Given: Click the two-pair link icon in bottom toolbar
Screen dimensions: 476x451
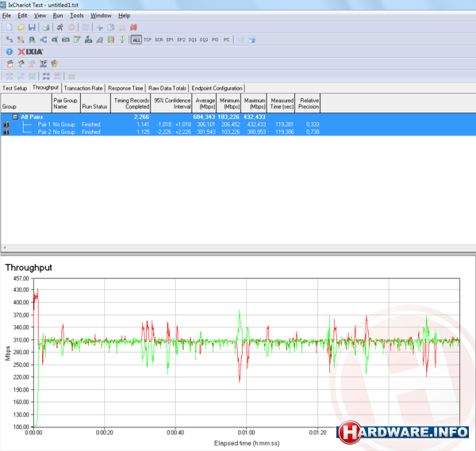Looking at the screenshot, I should (46, 76).
